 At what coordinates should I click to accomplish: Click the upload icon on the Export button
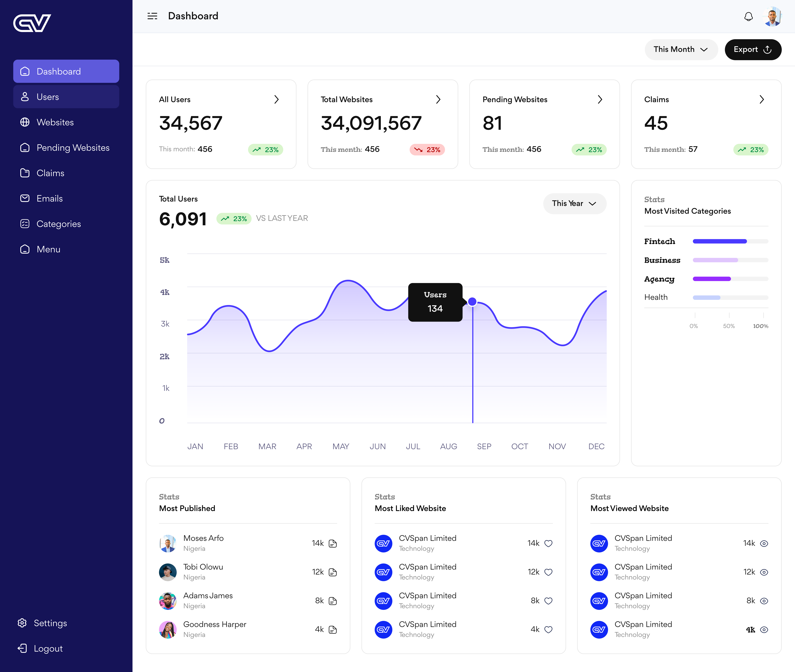(768, 50)
